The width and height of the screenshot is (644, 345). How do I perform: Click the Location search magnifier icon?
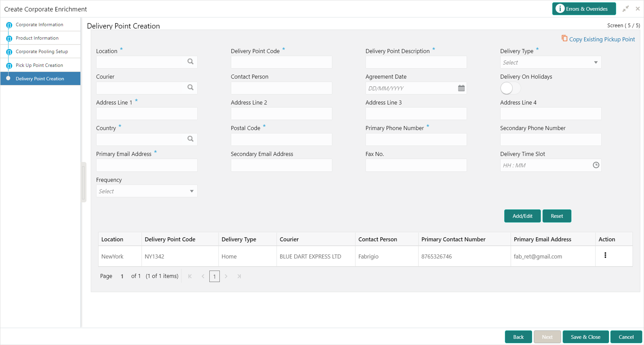pos(190,62)
